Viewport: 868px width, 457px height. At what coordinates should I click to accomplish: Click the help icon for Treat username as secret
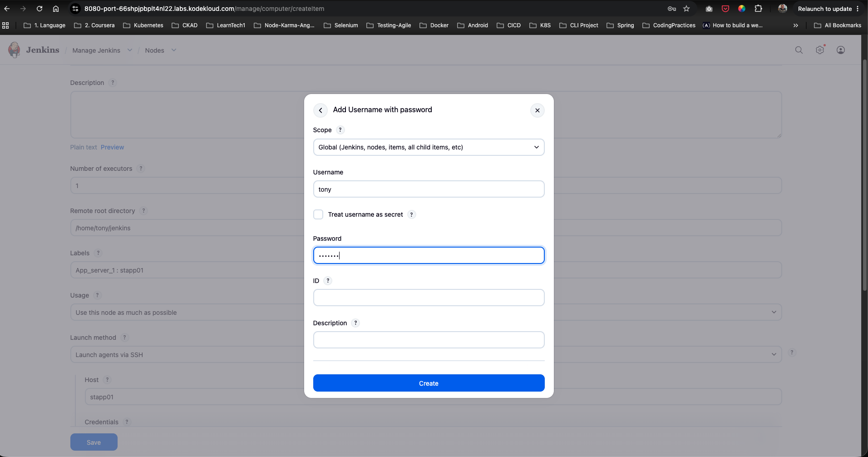click(x=411, y=214)
